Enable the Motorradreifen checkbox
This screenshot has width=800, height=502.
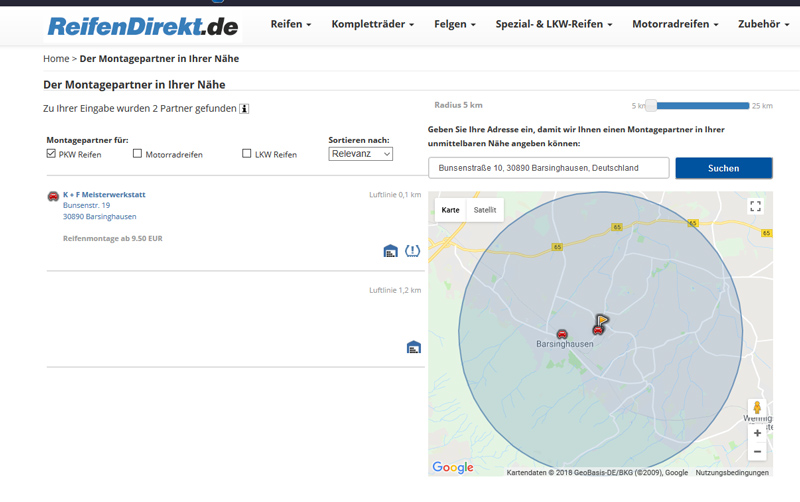point(137,154)
